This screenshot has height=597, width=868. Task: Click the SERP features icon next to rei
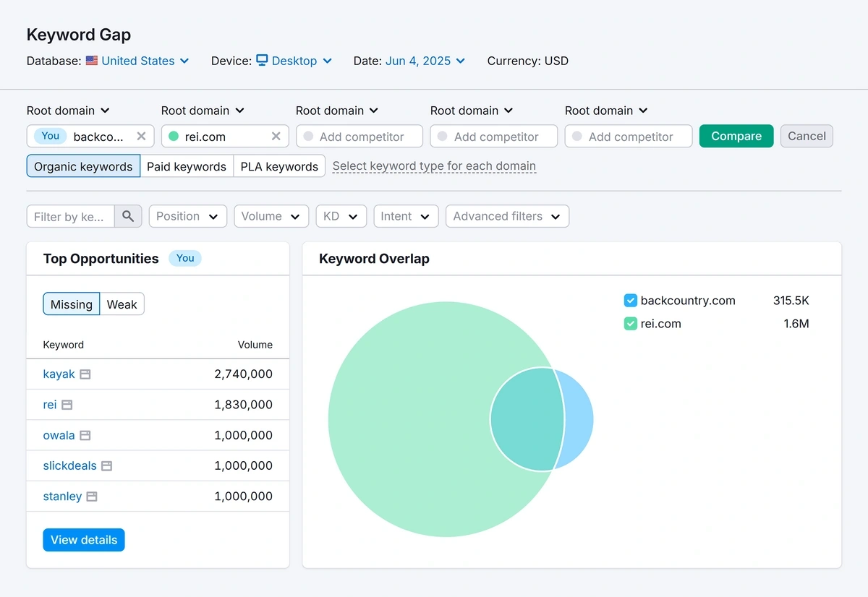click(x=67, y=405)
